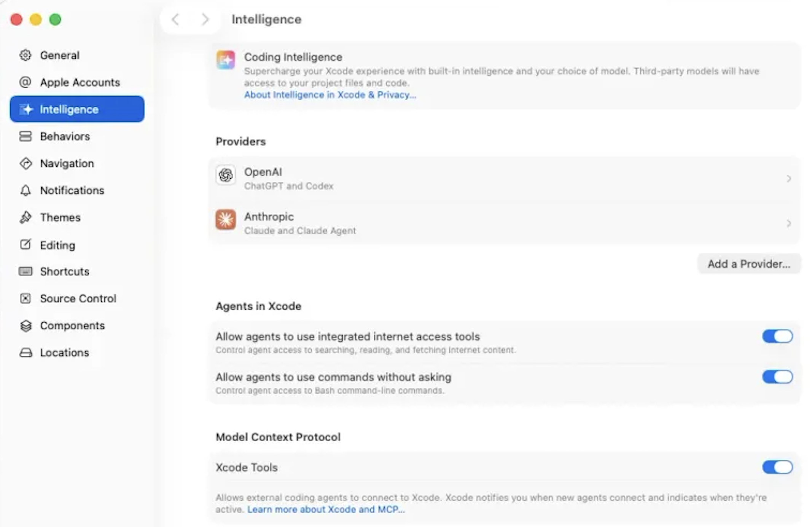Disable integrated internet access tools
Viewport: 812px width, 527px height.
click(x=777, y=336)
